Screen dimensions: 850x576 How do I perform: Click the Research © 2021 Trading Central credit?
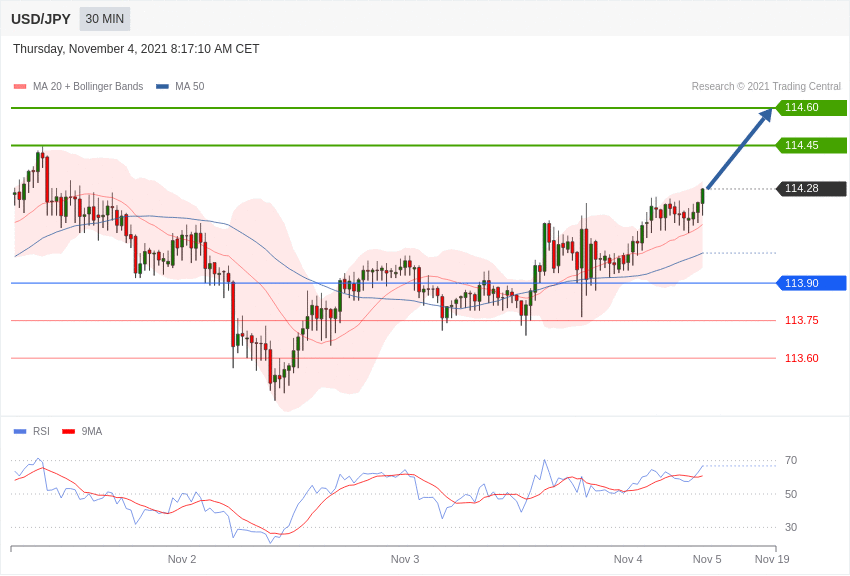[766, 86]
